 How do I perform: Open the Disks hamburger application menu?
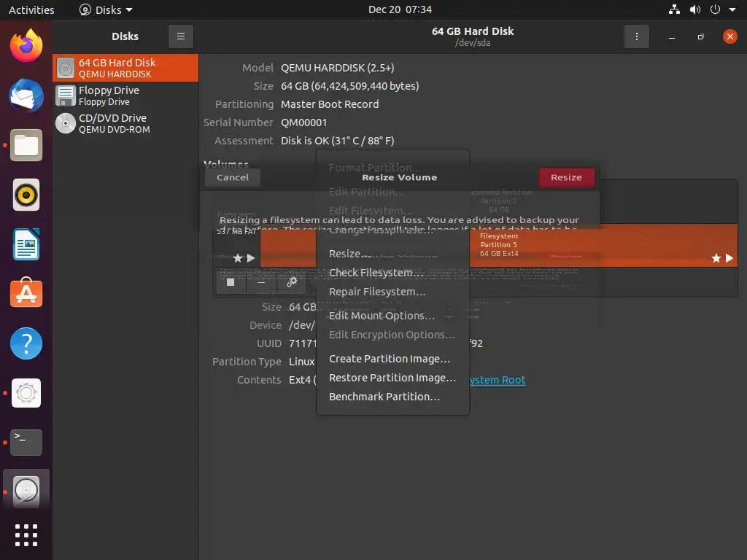pos(181,36)
